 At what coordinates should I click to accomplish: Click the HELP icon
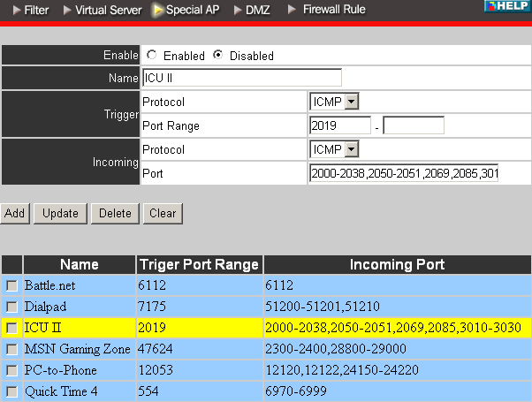[x=507, y=6]
